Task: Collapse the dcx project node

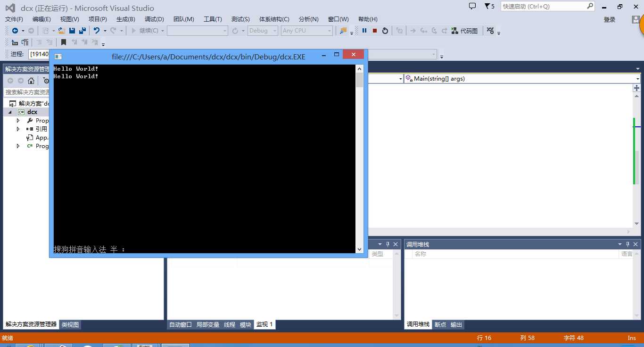Action: [x=10, y=112]
